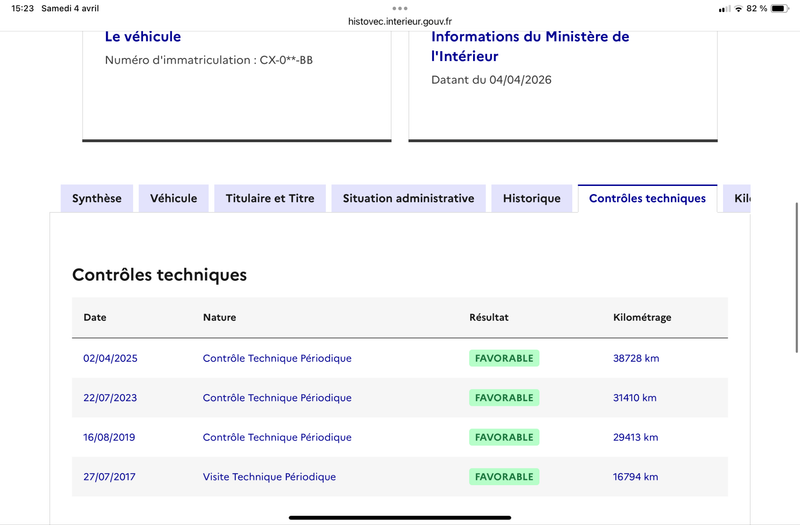Click Informations du Ministère de l'Intérieur heading
Image resolution: width=800 pixels, height=525 pixels.
(x=530, y=46)
